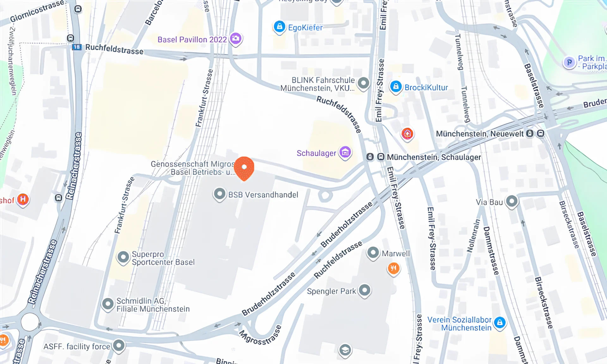Viewport: 607px width, 364px height.
Task: Open the BLINK Fahrschule Münchenstein marker
Action: tap(363, 83)
